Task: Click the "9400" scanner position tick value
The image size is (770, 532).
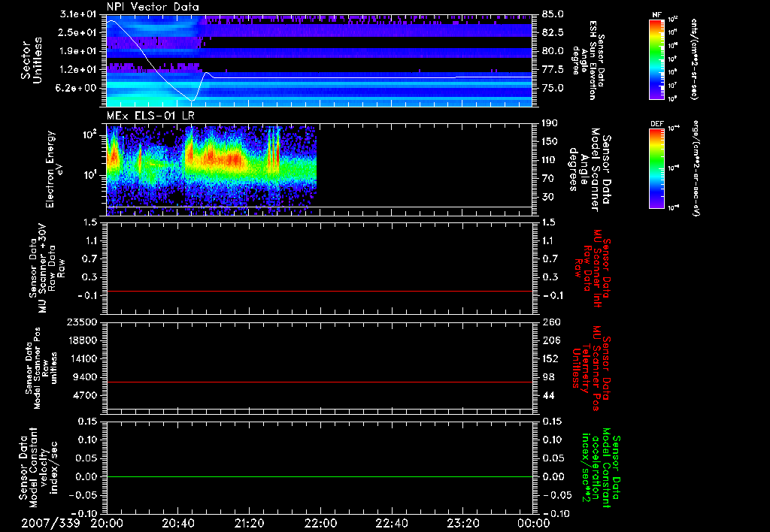Action: point(85,377)
